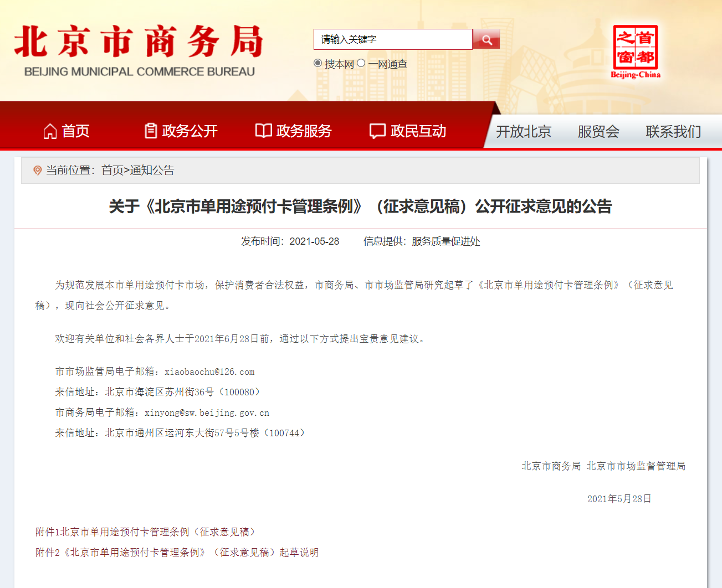The height and width of the screenshot is (588, 722).
Task: Select the 一网通查 radio button
Action: pyautogui.click(x=361, y=63)
